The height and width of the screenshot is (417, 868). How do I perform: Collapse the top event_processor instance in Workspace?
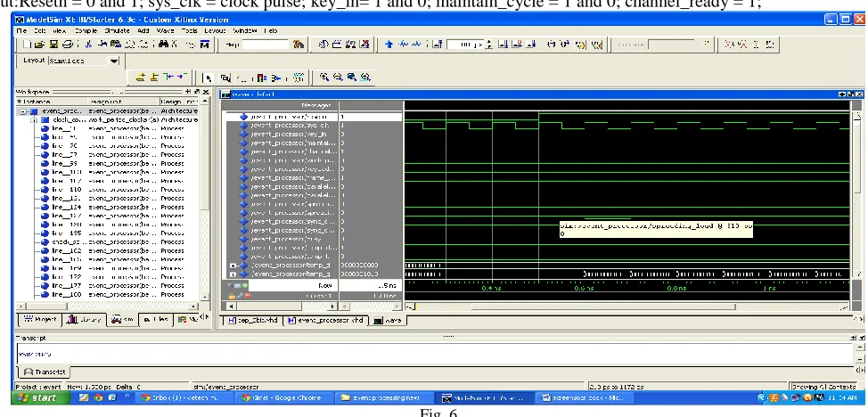[x=24, y=111]
